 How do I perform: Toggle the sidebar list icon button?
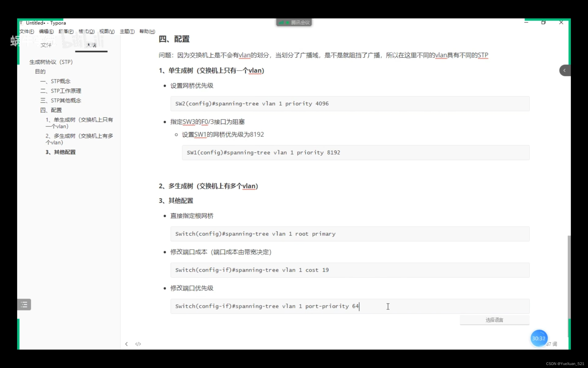[24, 305]
